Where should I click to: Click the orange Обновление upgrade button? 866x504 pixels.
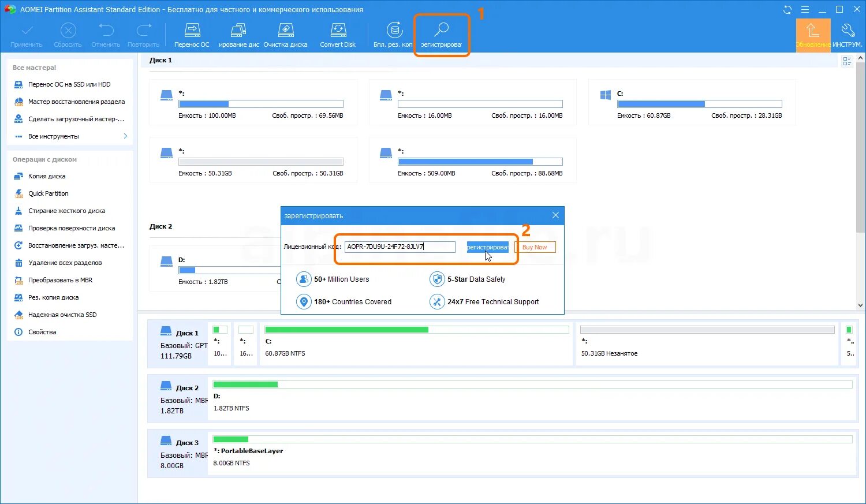click(x=813, y=35)
